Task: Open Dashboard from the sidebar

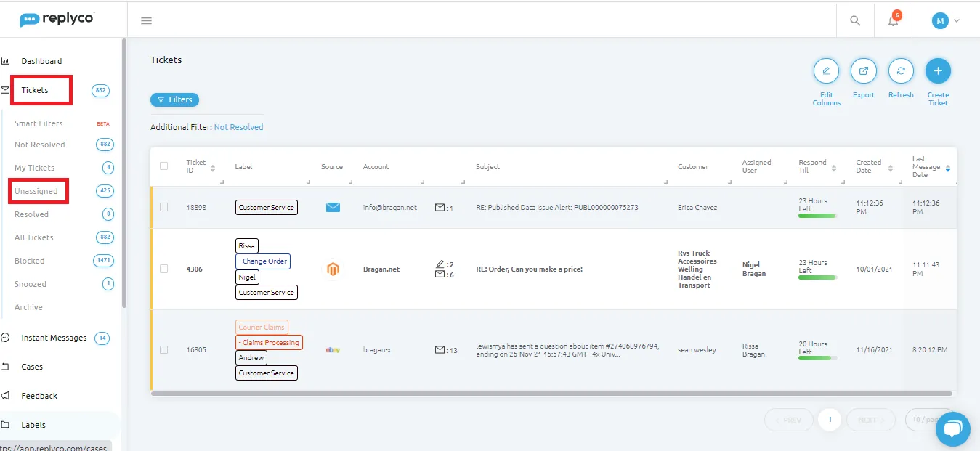Action: tap(41, 61)
